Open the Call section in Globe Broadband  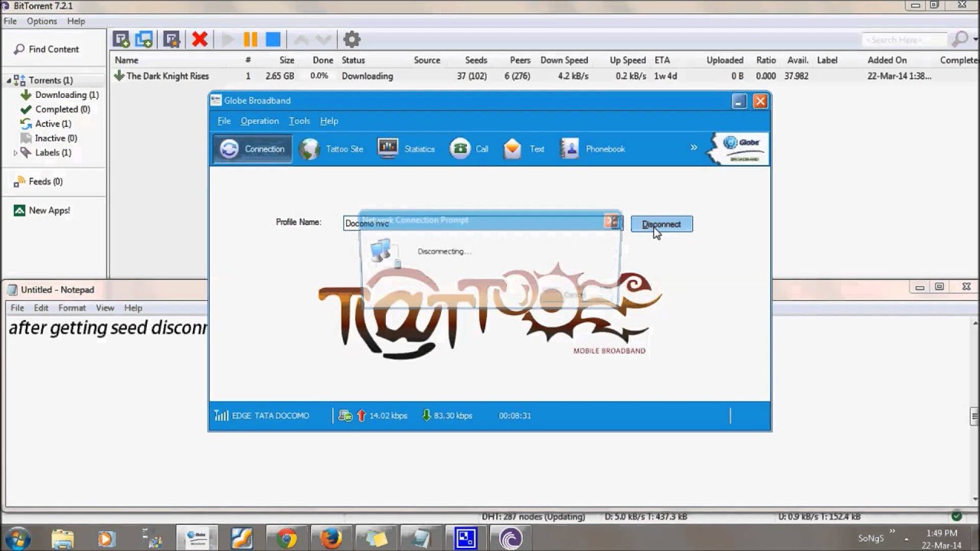[x=469, y=149]
